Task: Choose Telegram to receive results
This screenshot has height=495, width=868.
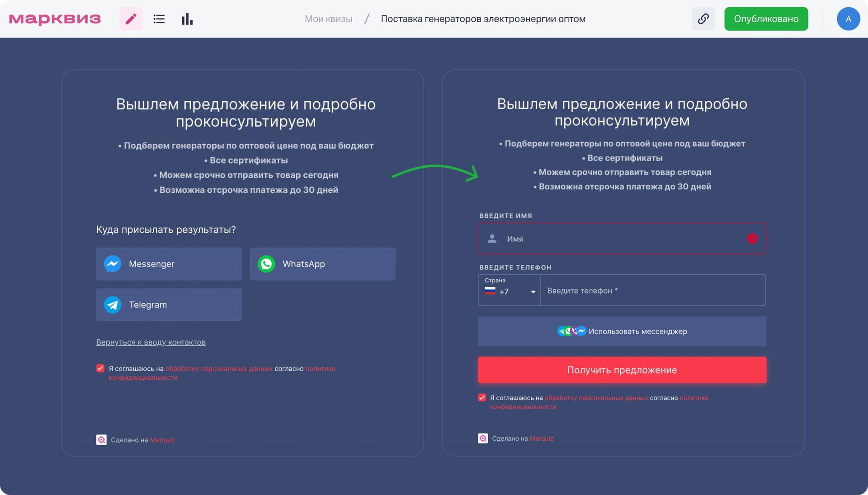Action: pyautogui.click(x=169, y=305)
